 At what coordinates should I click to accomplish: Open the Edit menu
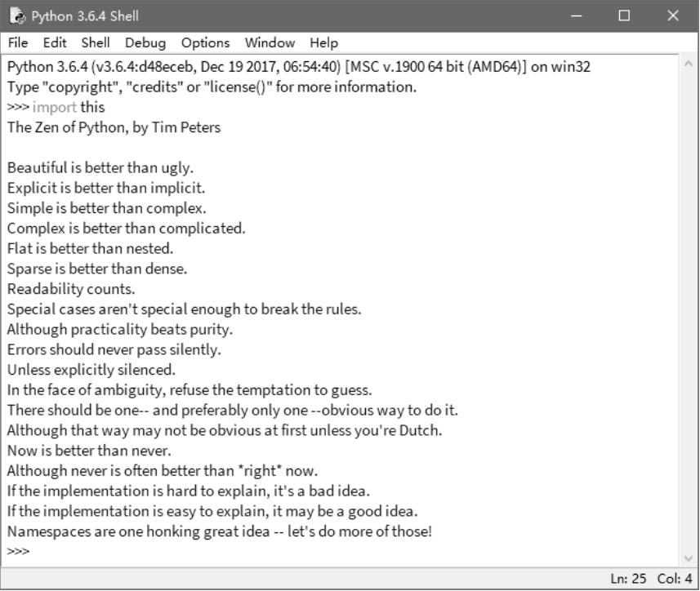click(55, 42)
